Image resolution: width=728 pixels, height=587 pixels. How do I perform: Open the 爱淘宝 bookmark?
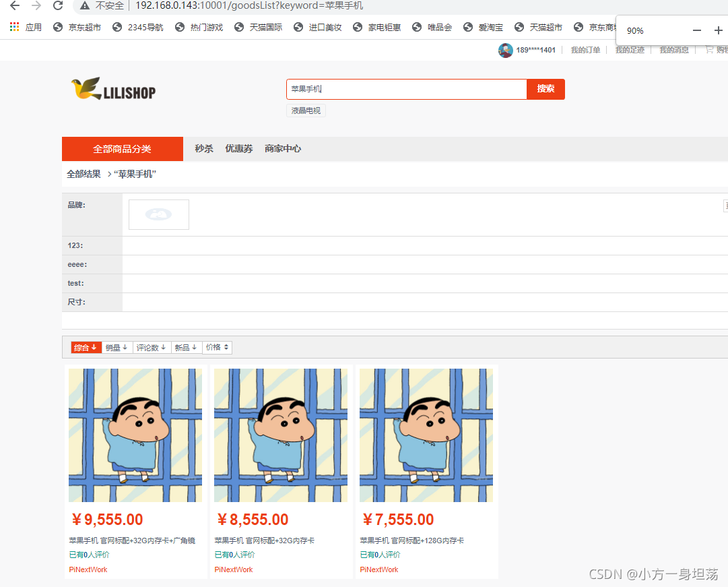(x=484, y=28)
